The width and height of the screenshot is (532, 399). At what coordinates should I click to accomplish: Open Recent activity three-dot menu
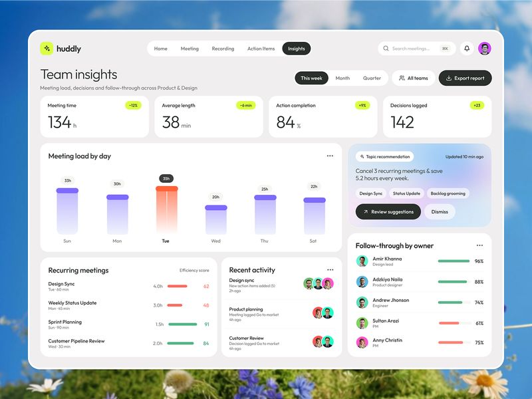click(x=330, y=270)
